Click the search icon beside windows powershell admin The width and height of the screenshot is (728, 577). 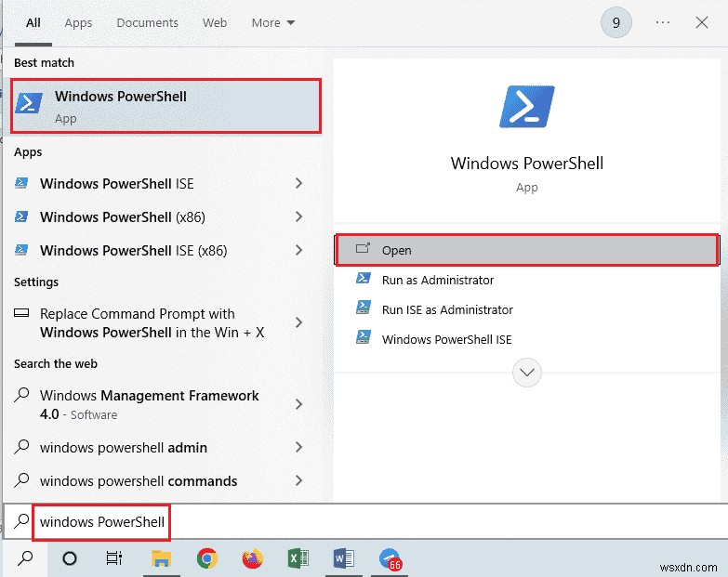pyautogui.click(x=21, y=447)
